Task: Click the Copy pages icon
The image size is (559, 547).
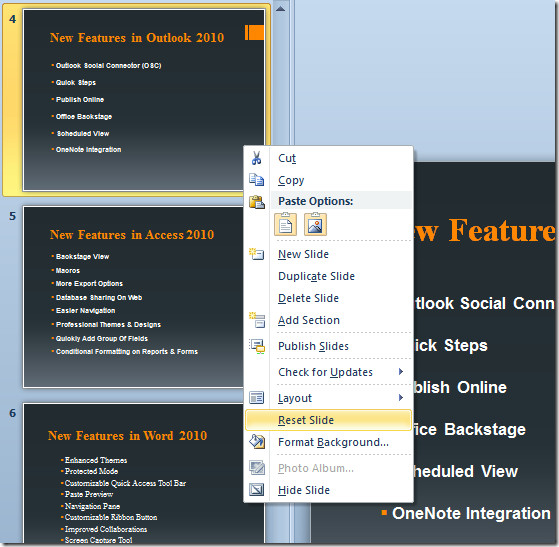Action: point(256,180)
